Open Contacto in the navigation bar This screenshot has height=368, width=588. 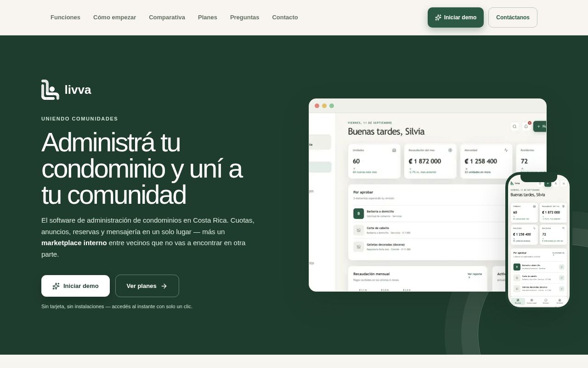pyautogui.click(x=285, y=17)
